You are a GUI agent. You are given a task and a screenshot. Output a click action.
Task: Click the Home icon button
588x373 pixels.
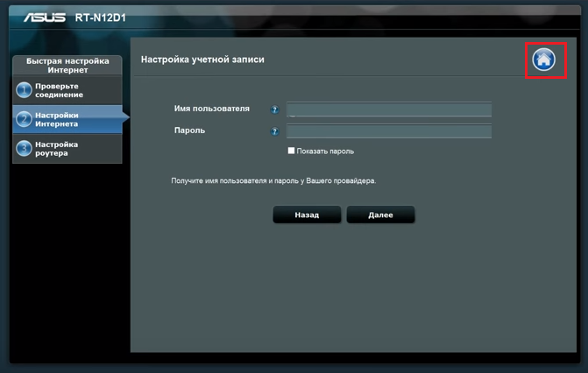tap(544, 60)
